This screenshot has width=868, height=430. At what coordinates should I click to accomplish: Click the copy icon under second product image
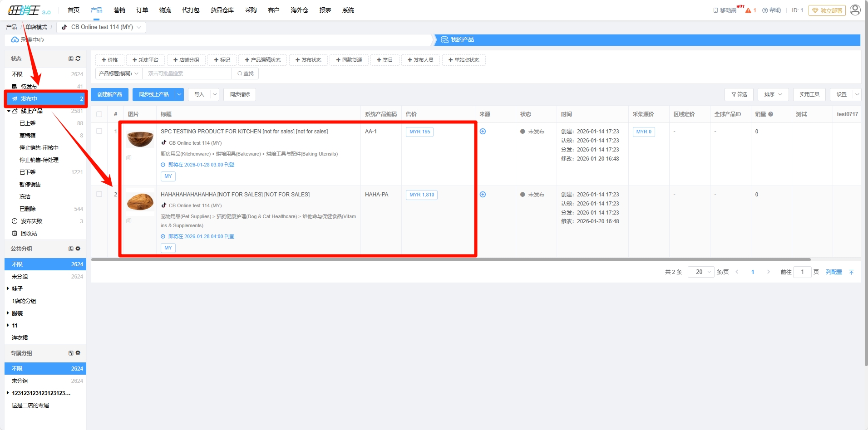[x=129, y=221]
